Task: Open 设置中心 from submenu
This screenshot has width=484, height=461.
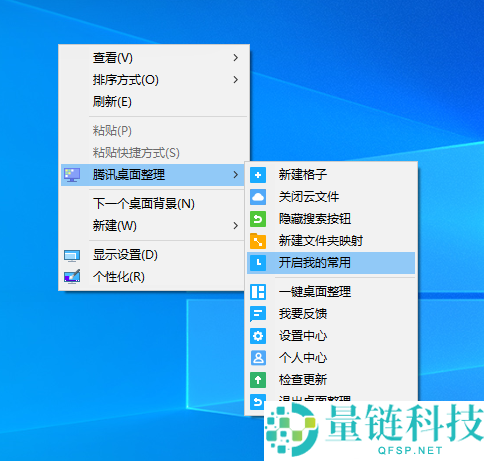Action: [x=331, y=336]
